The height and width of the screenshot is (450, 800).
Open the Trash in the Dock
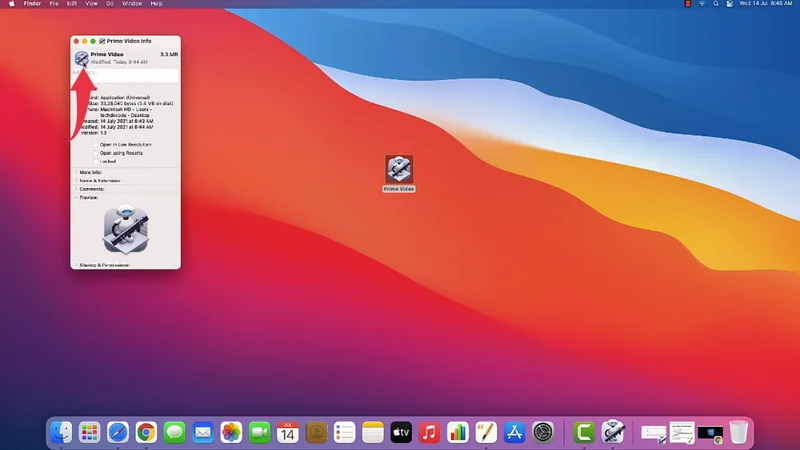pos(738,432)
